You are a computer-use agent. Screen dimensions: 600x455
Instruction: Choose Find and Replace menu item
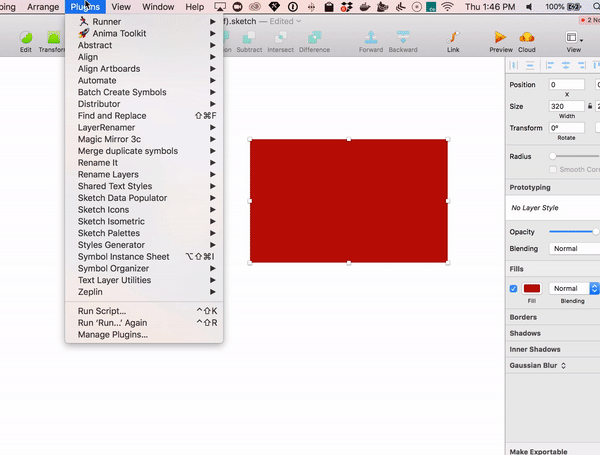click(x=144, y=116)
